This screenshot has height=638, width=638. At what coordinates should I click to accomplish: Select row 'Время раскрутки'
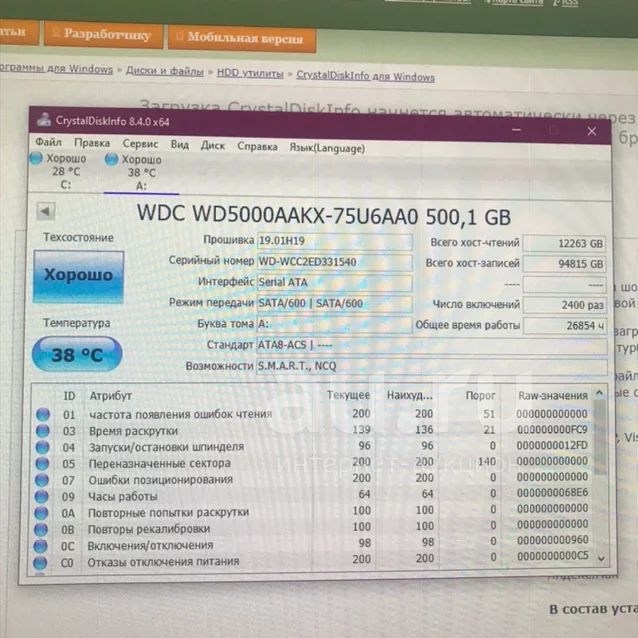[313, 430]
